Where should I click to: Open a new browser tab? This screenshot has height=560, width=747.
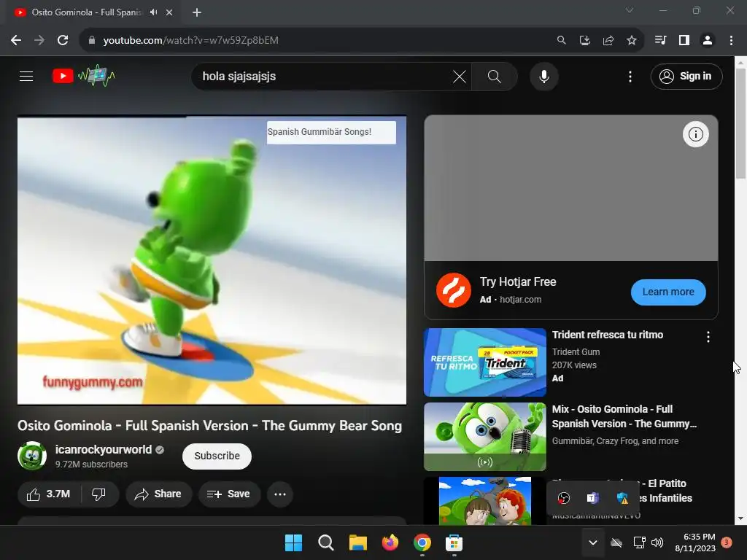point(197,12)
